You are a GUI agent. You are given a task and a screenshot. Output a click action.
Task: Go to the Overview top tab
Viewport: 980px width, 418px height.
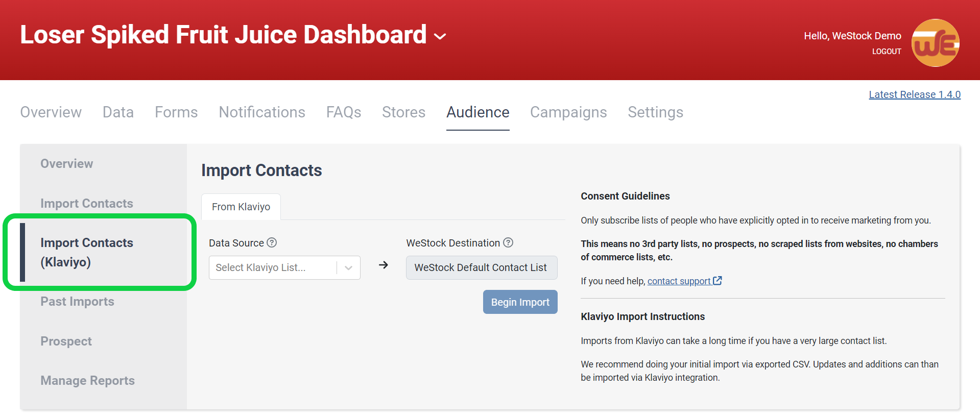point(51,112)
